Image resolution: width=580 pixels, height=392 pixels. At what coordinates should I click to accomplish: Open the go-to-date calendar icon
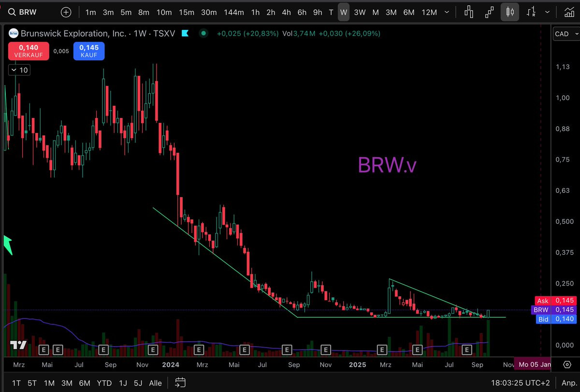click(180, 383)
